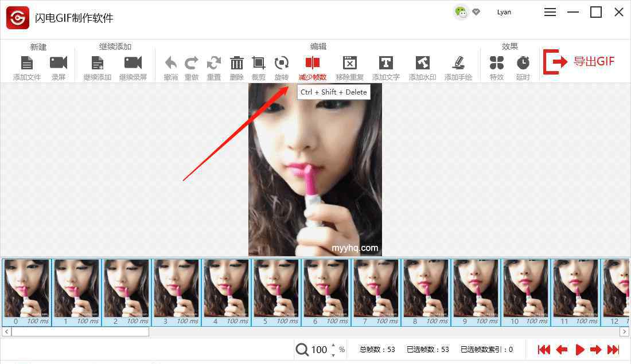Select the 添加手绘 freehand drawing tool
Image resolution: width=631 pixels, height=364 pixels.
coord(458,63)
